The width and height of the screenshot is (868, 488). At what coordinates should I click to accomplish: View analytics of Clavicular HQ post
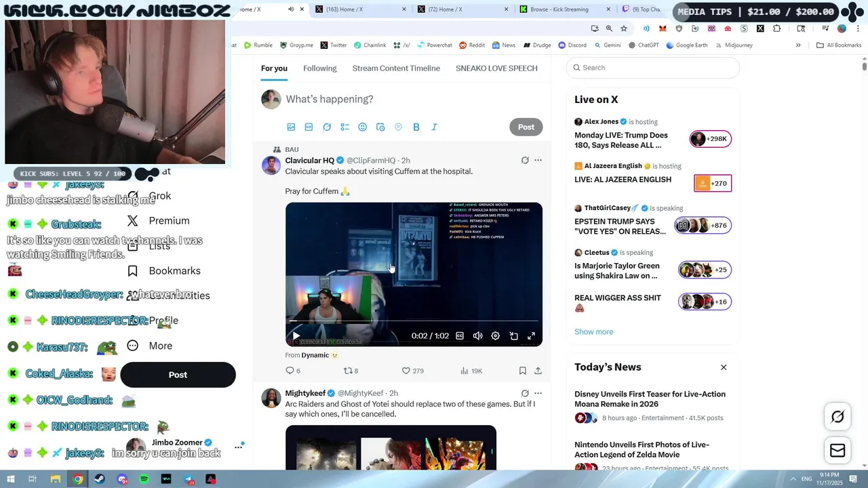click(x=471, y=371)
